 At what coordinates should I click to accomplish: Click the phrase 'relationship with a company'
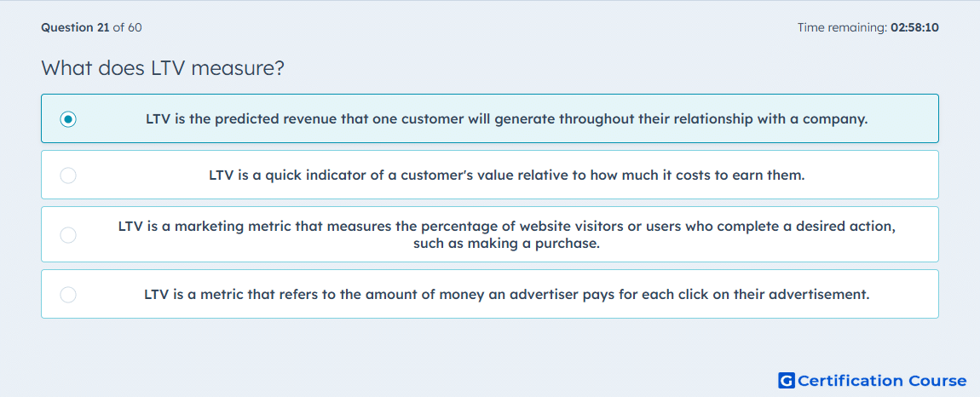click(x=784, y=118)
